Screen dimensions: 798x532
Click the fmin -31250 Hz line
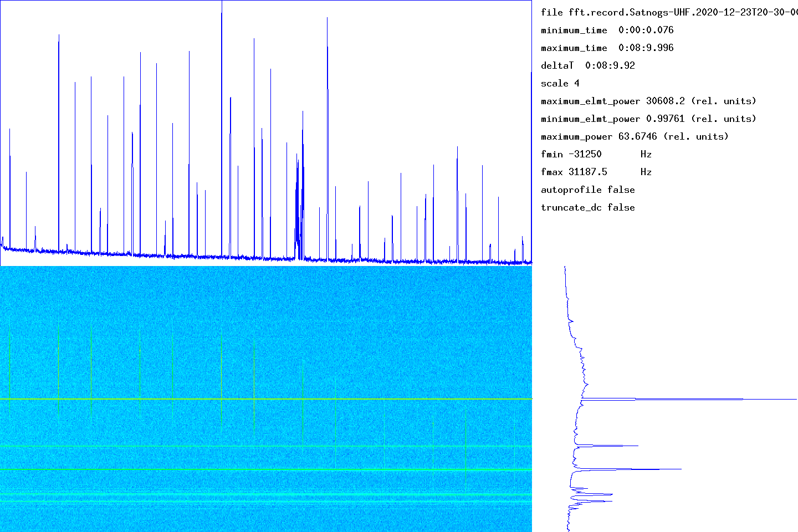pos(596,154)
